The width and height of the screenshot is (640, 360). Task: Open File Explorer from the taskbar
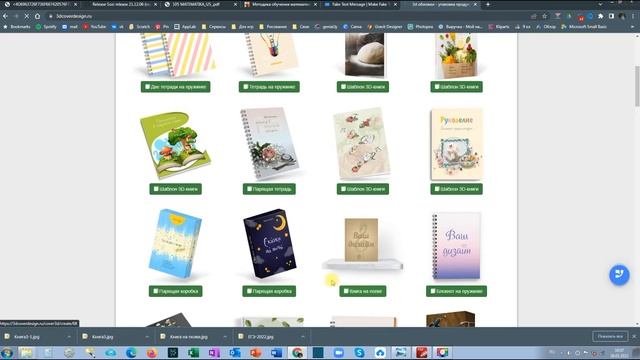(x=27, y=352)
